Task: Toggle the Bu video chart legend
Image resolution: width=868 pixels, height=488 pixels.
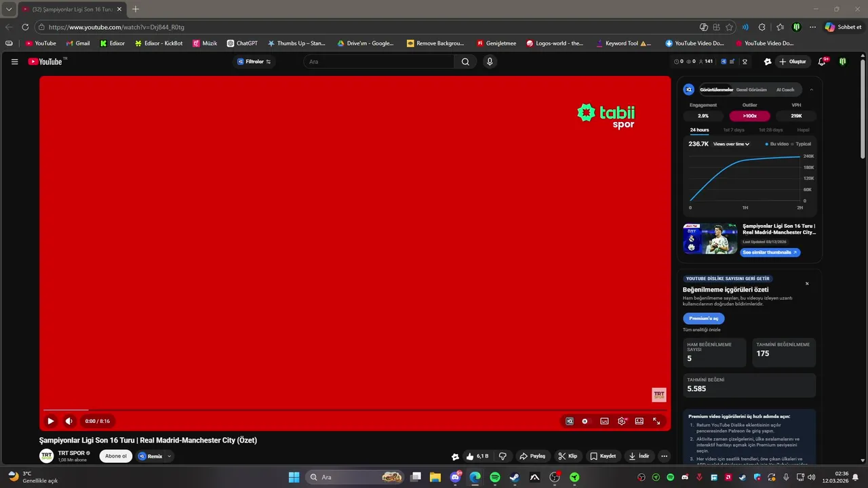Action: coord(777,144)
